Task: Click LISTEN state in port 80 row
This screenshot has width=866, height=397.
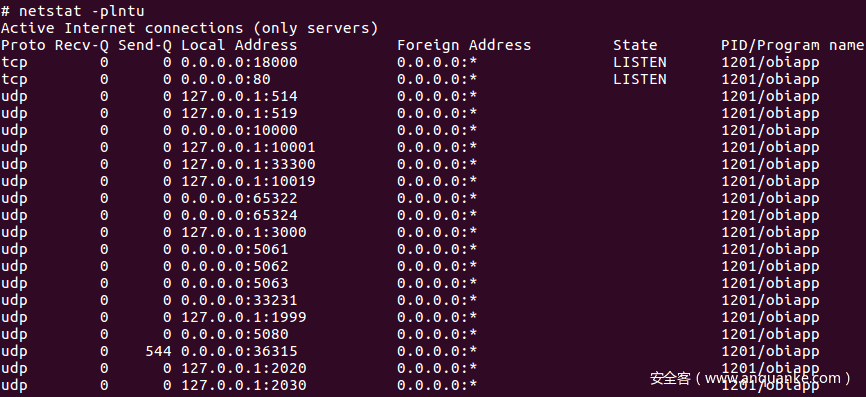Action: pos(640,80)
